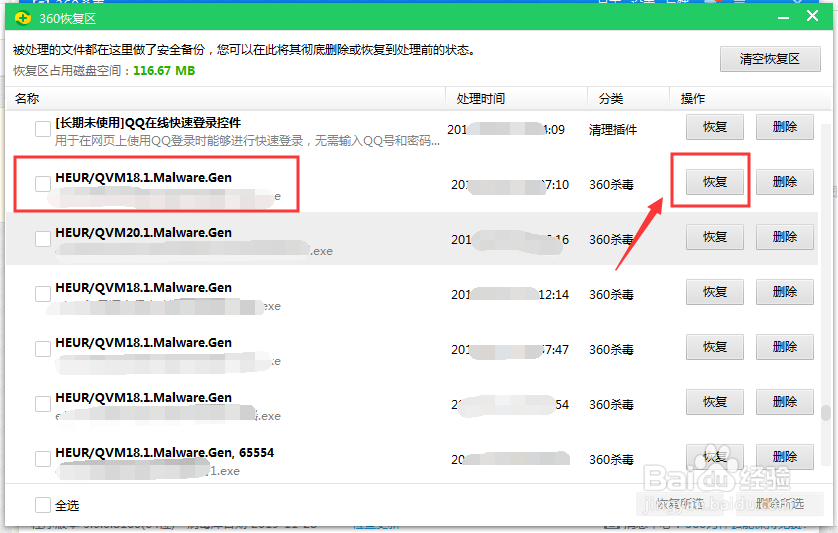Delete the HEUR/QVM20.1.Malware.Gen file
This screenshot has width=838, height=533.
785,237
